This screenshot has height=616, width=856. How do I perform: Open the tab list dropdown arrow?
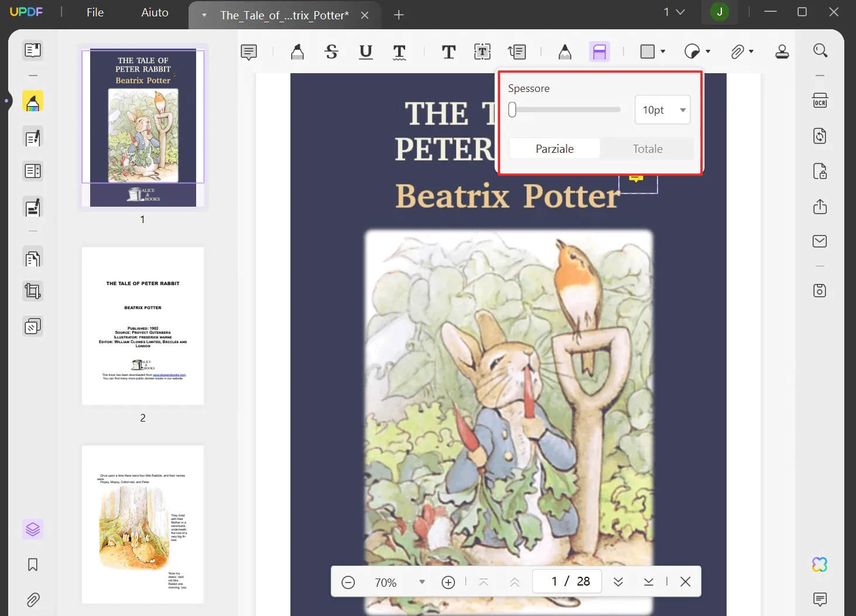(x=204, y=15)
